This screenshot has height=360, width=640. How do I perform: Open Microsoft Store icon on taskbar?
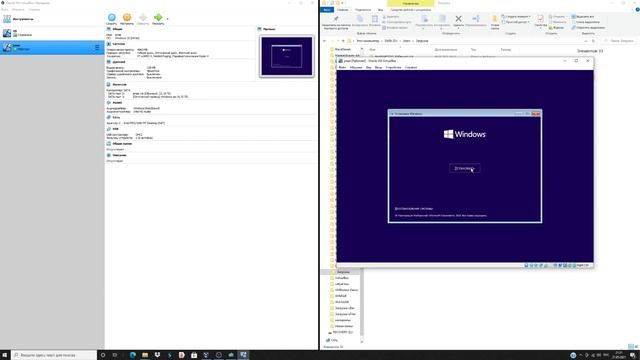coord(194,355)
